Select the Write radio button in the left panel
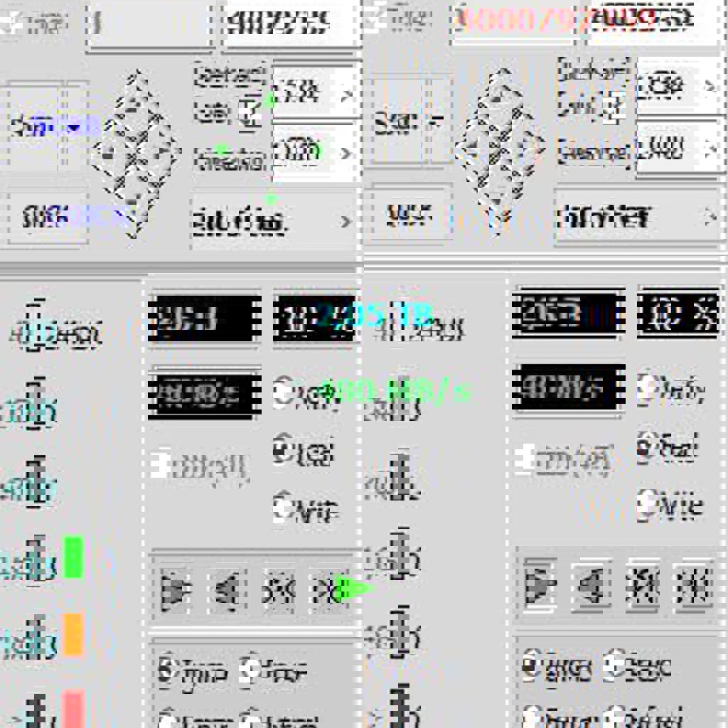Viewport: 728px width, 728px height. (283, 508)
